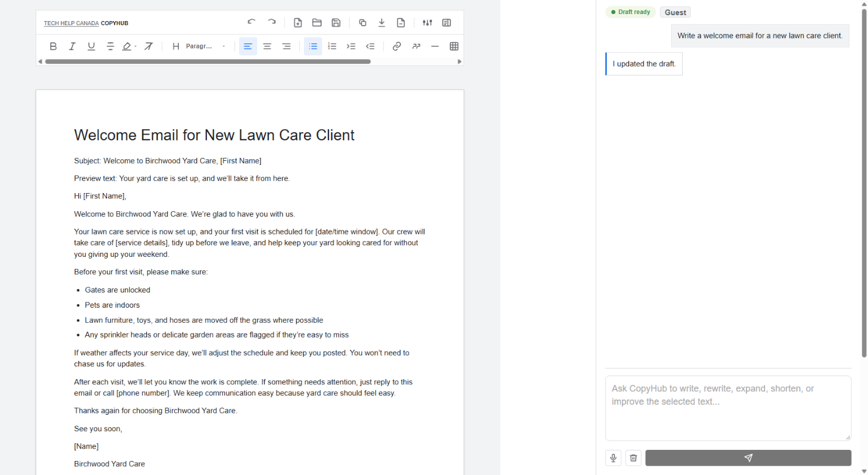
Task: Click the document icon with minus sign
Action: pos(401,23)
